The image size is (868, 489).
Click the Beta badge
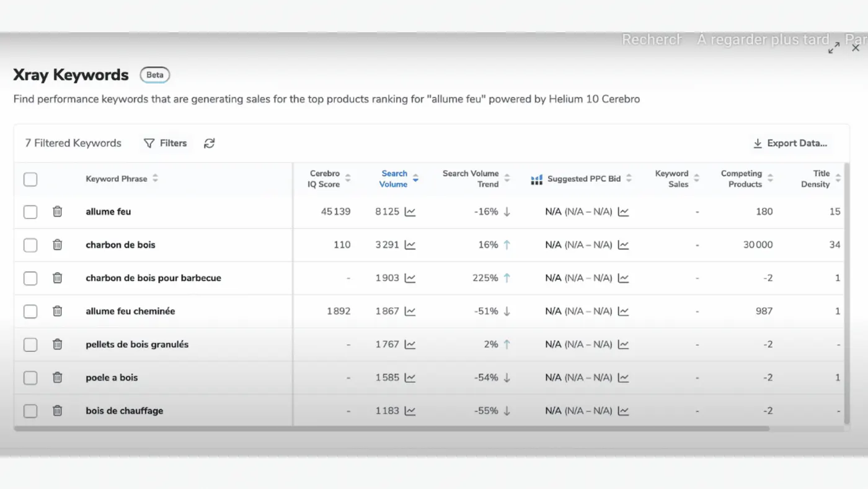(x=155, y=75)
